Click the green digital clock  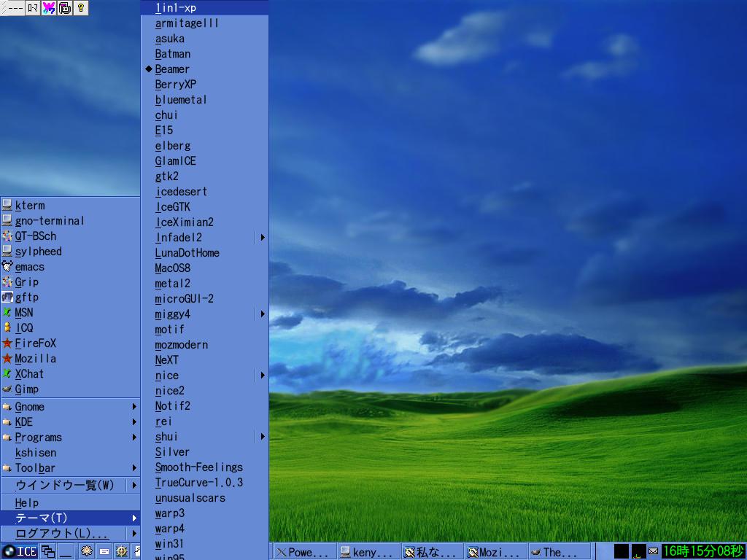[x=703, y=551]
